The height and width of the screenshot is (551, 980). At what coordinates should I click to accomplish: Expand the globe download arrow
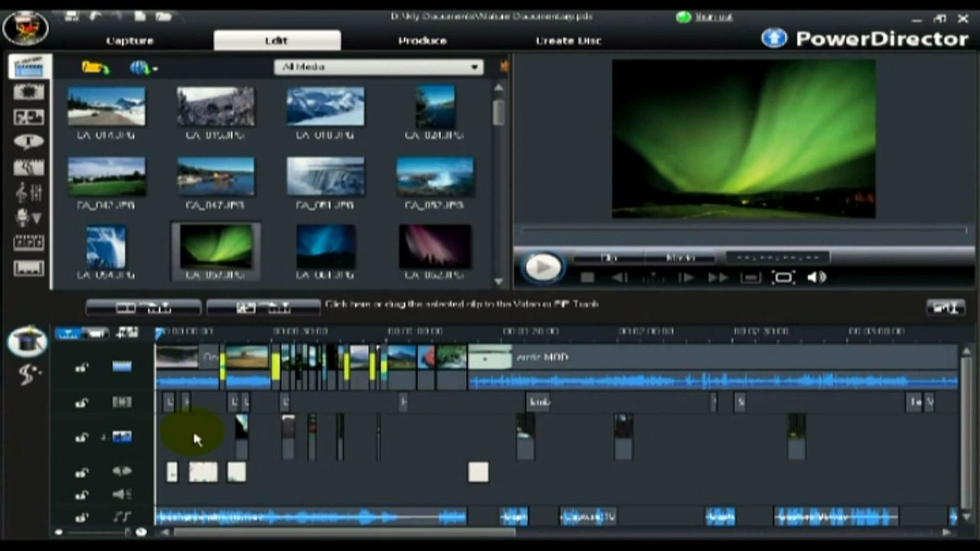coord(155,69)
